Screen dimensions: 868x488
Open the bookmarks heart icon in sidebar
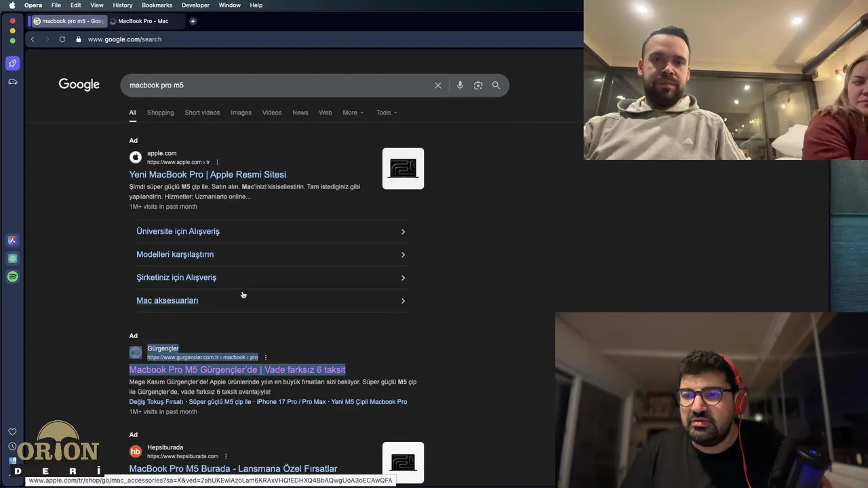pyautogui.click(x=12, y=432)
